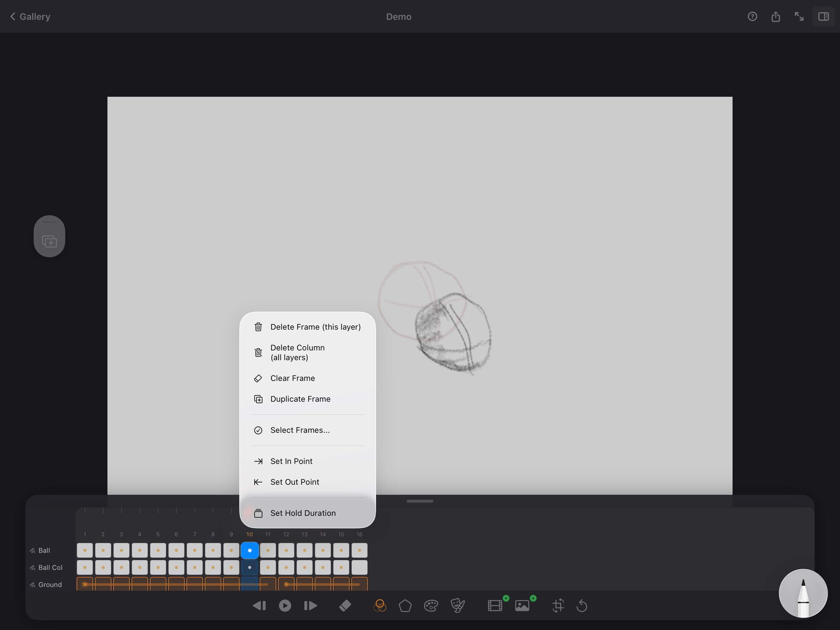Open the help question mark icon
The image size is (840, 630).
pyautogui.click(x=752, y=16)
